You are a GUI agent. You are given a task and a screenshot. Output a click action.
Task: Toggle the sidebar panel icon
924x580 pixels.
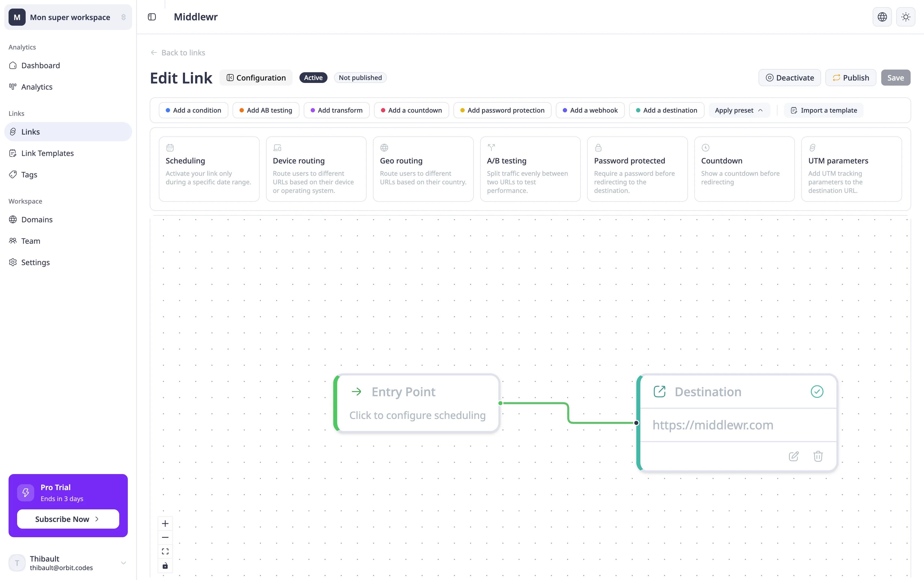(152, 17)
